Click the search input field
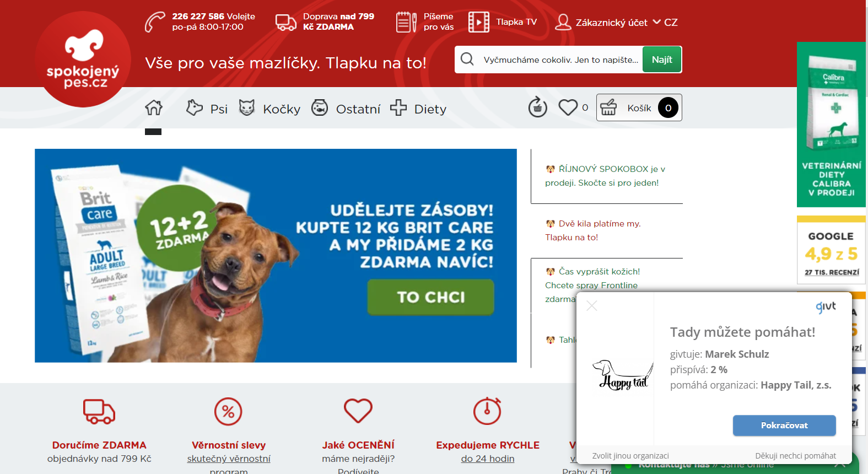The width and height of the screenshot is (868, 474). 561,60
